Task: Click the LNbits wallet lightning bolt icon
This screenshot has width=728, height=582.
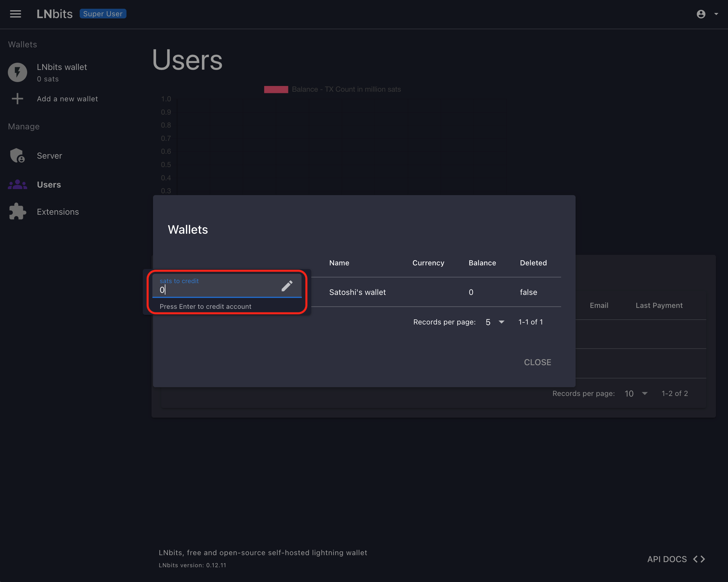Action: pos(18,72)
